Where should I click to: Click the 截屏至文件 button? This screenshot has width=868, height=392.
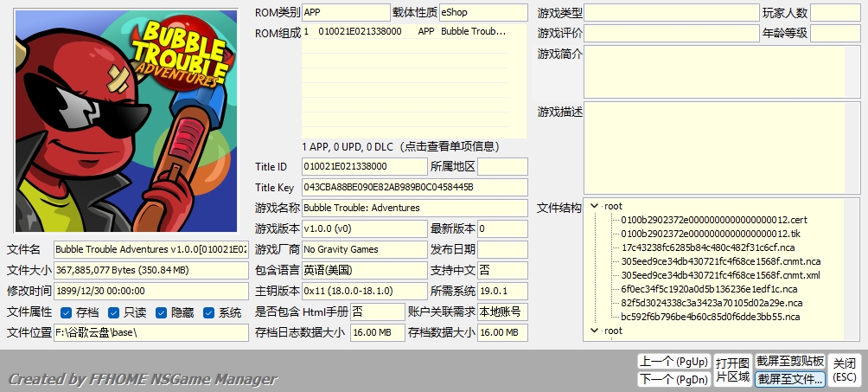[x=789, y=379]
